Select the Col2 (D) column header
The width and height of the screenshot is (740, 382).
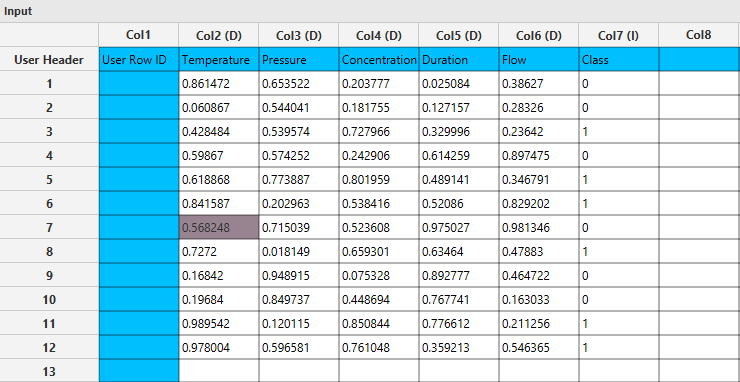[219, 35]
